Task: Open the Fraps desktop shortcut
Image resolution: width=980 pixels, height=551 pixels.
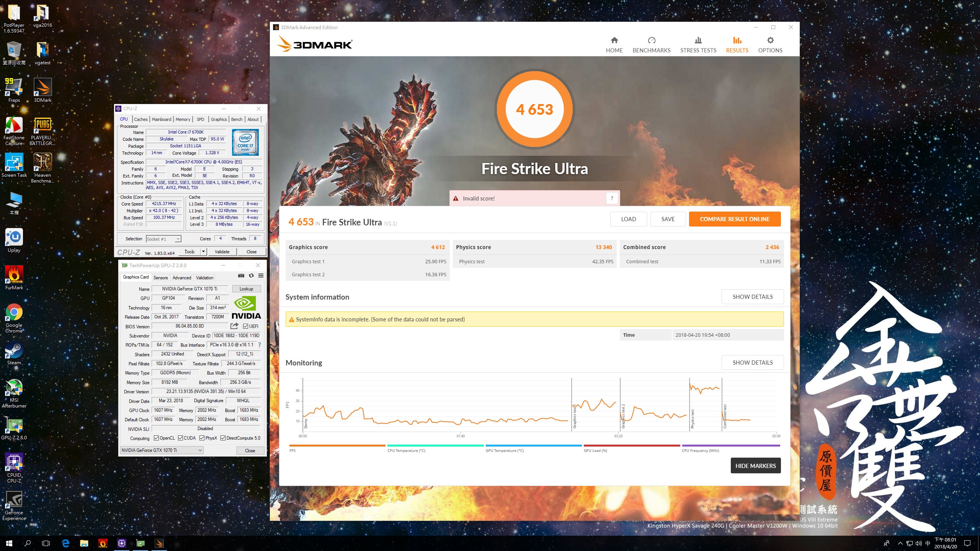Action: 14,90
